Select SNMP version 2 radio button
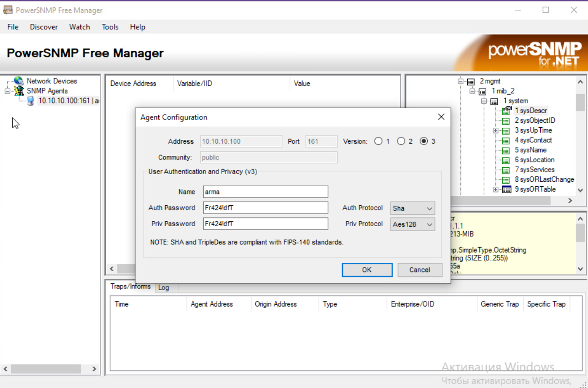 401,141
